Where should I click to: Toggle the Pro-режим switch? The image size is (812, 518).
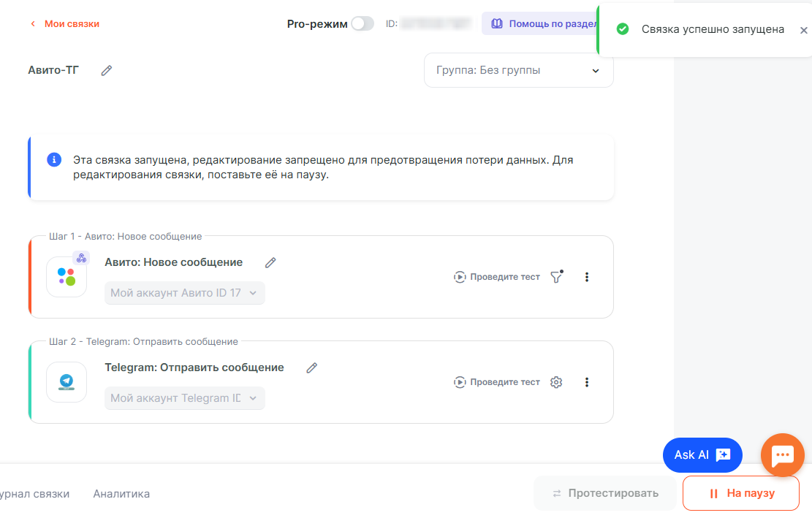click(362, 24)
